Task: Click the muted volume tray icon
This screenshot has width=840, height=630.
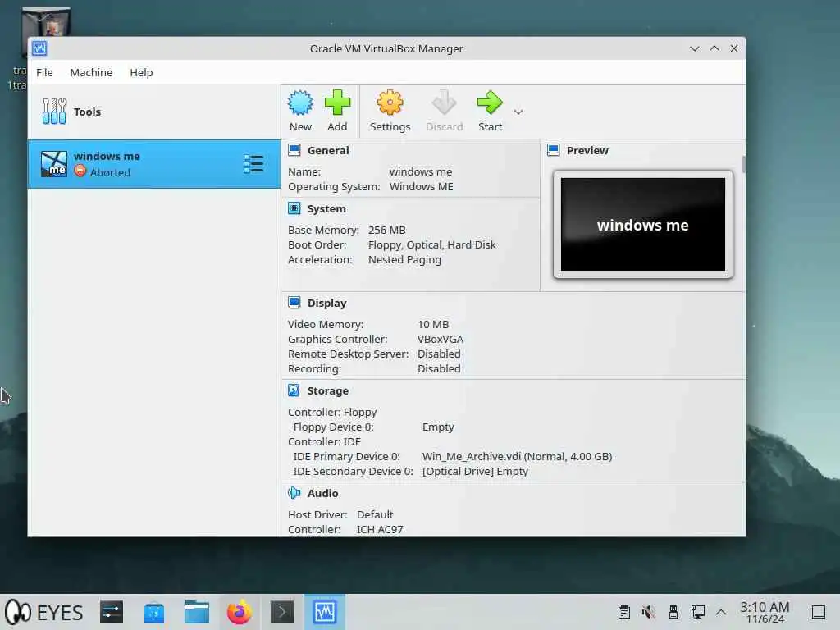Action: 648,612
